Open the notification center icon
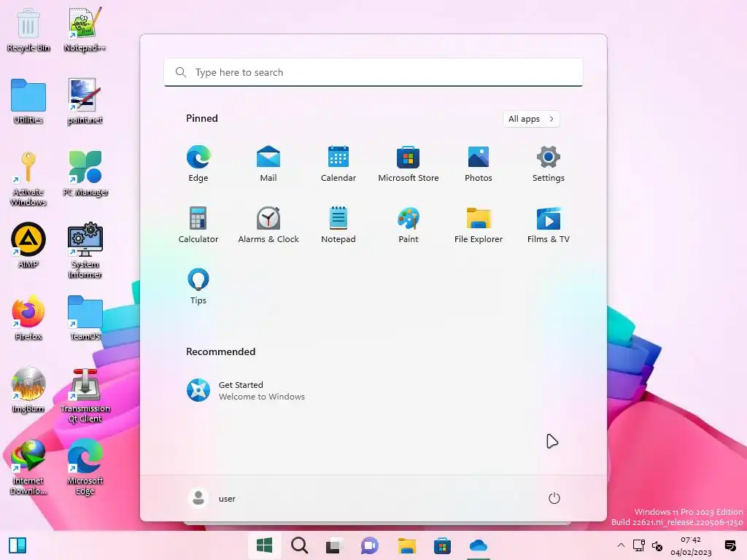Screen dimensions: 747x560 tap(729, 545)
